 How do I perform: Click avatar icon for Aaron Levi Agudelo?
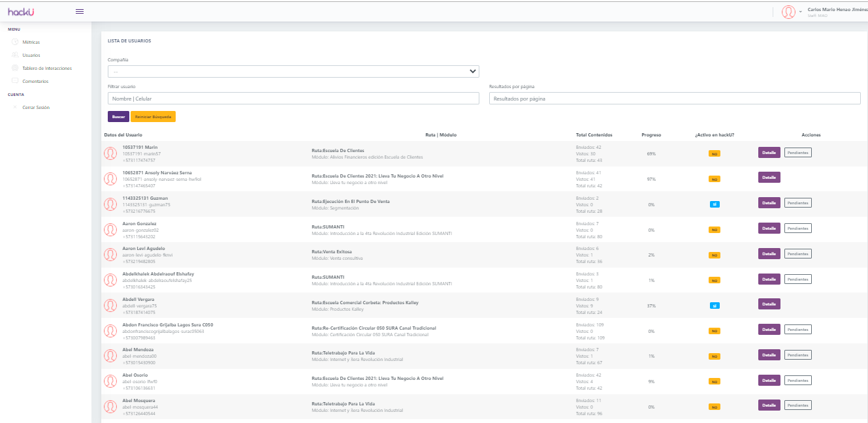click(110, 255)
